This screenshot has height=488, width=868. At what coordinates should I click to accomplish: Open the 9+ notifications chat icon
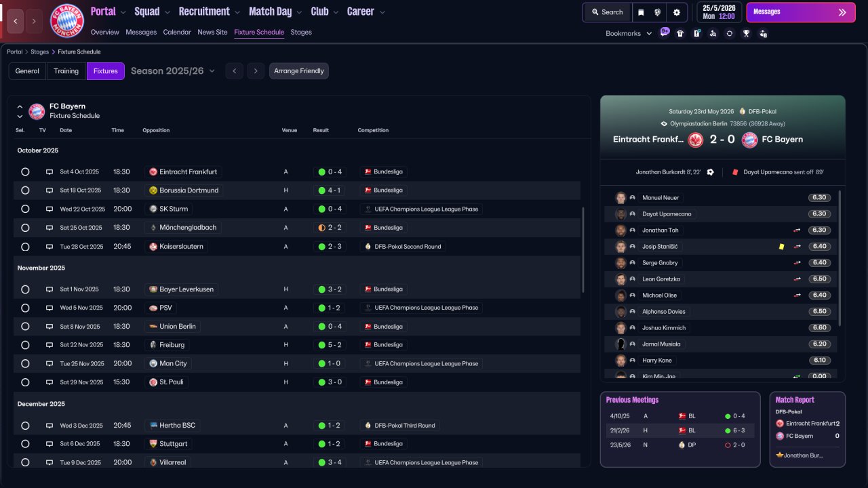[x=665, y=33]
